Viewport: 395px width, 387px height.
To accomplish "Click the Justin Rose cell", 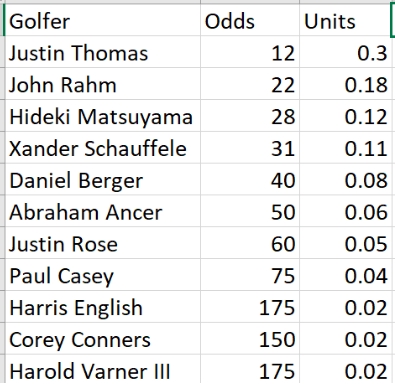I will pos(103,243).
